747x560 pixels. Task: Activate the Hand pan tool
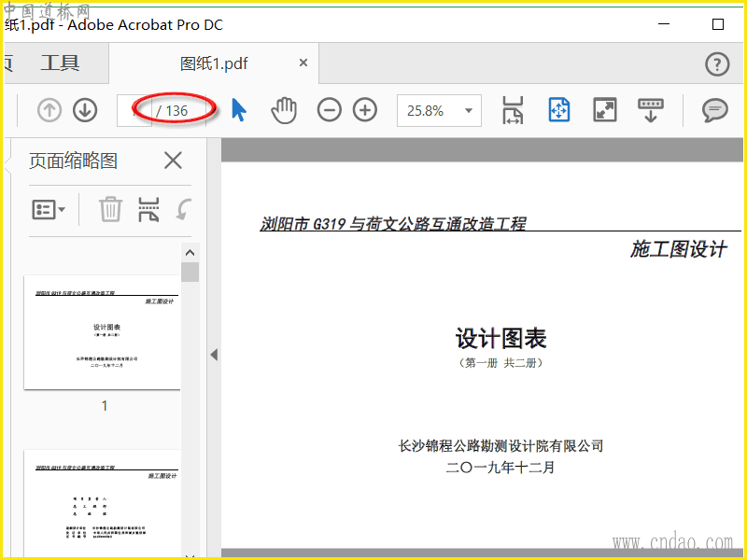coord(284,110)
